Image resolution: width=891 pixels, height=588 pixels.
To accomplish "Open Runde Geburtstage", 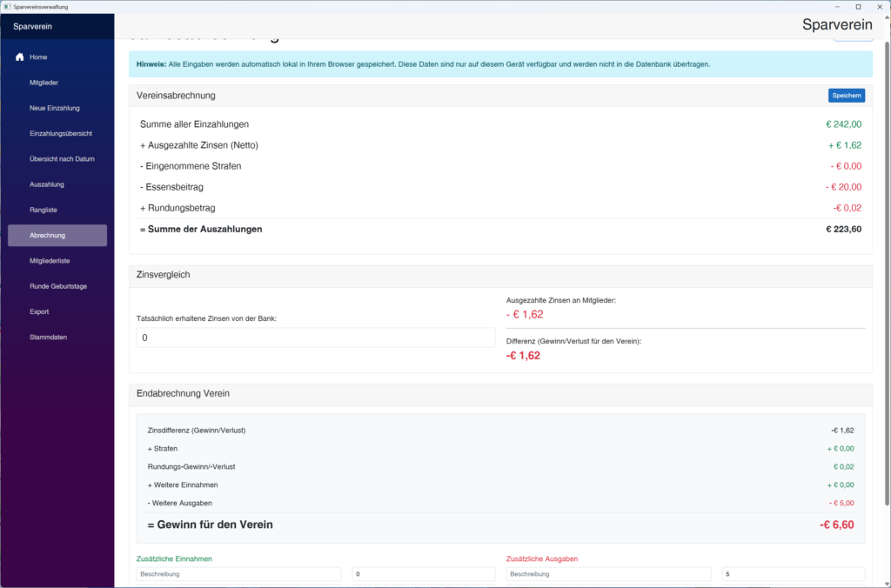I will (x=57, y=286).
